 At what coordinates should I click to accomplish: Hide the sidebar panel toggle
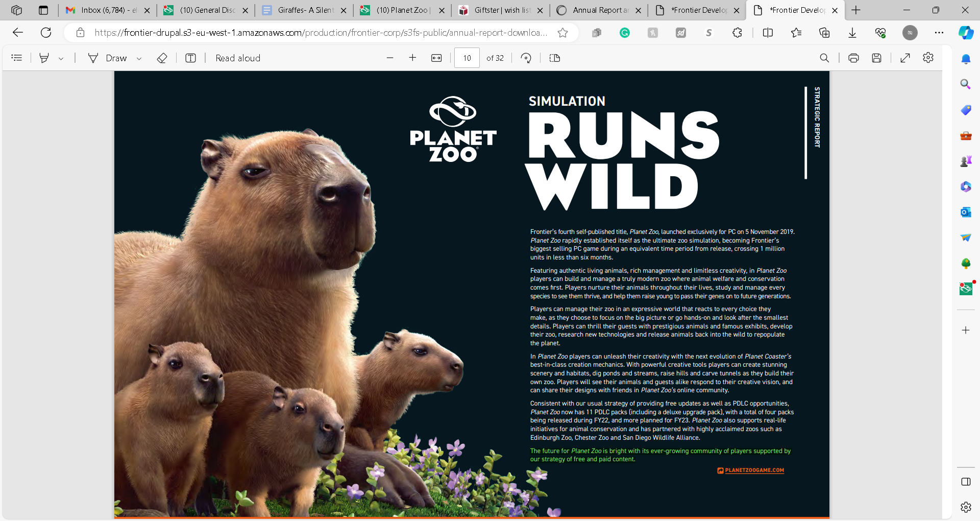click(x=966, y=482)
